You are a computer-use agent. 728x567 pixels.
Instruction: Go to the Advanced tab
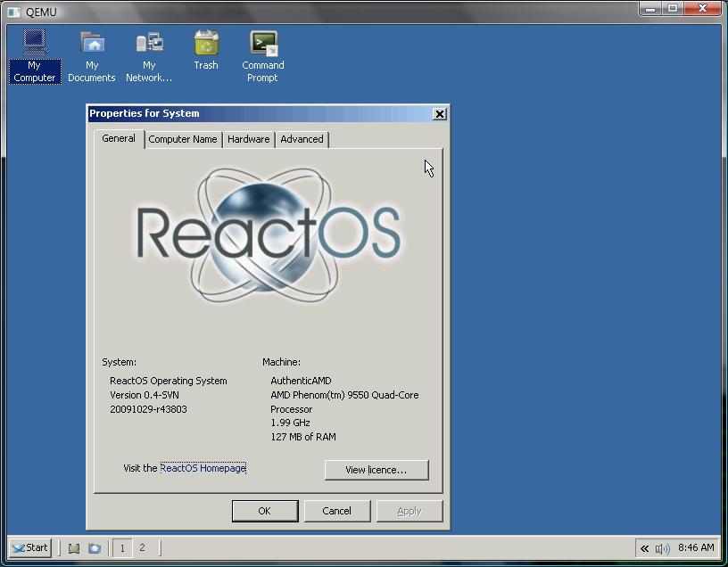pos(302,139)
